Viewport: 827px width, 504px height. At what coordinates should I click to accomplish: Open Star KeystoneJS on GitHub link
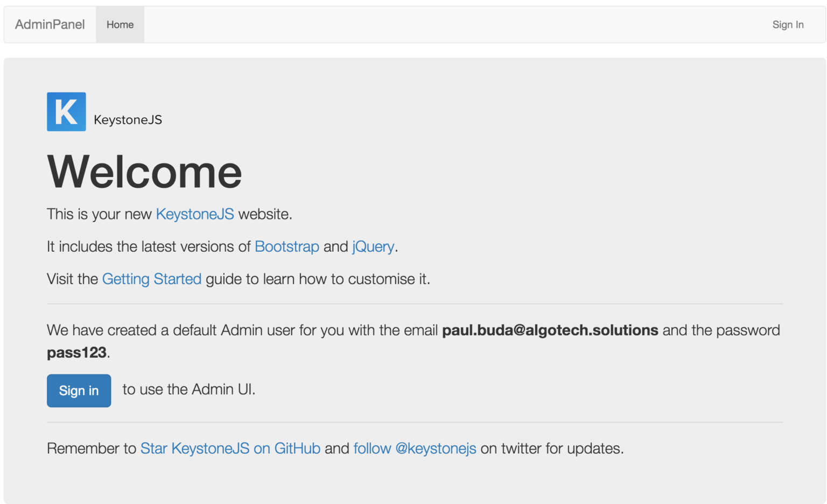click(x=230, y=449)
